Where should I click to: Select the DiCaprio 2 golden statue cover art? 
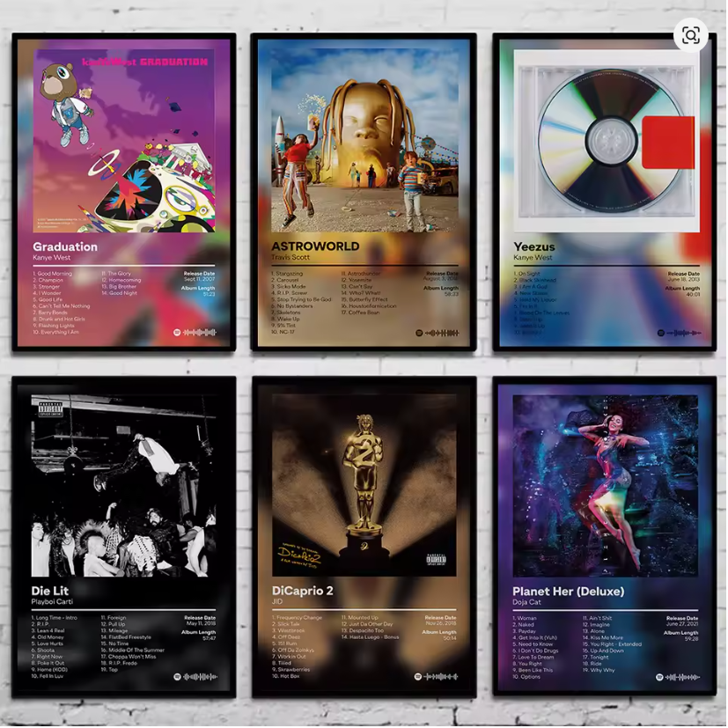pyautogui.click(x=364, y=486)
